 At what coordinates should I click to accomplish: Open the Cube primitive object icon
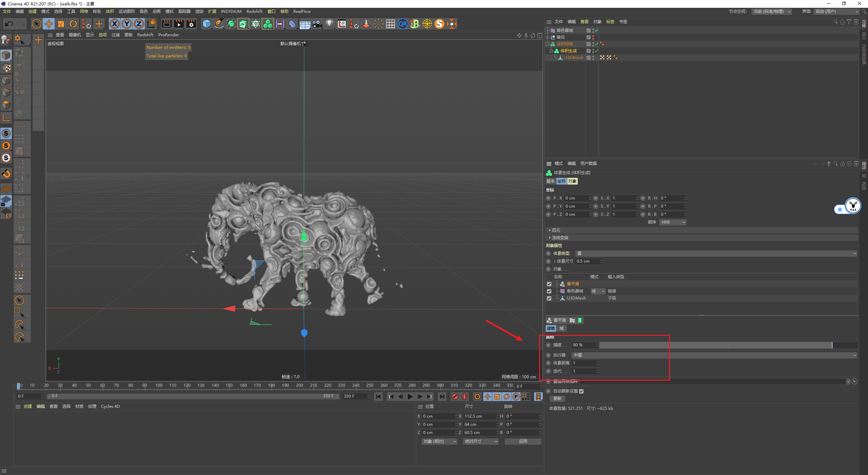(x=206, y=24)
